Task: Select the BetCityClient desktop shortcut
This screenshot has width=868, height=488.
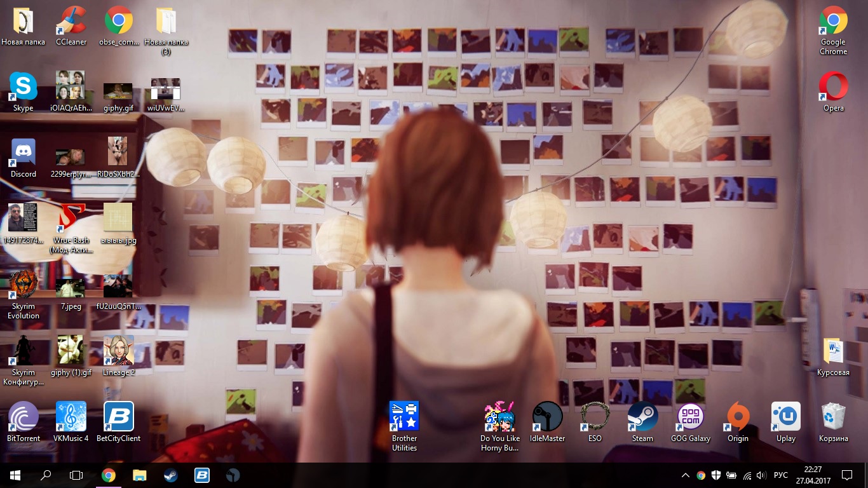Action: pyautogui.click(x=119, y=422)
